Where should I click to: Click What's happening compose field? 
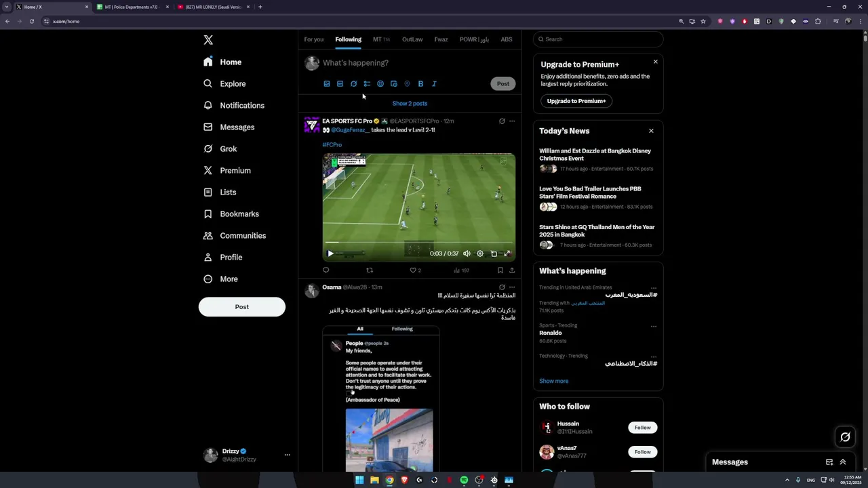(x=418, y=63)
